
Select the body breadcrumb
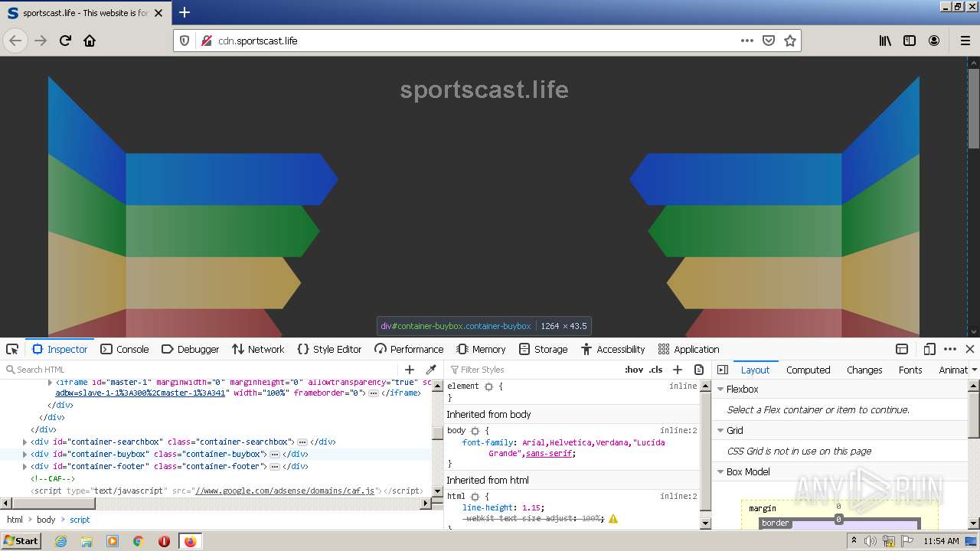(46, 520)
